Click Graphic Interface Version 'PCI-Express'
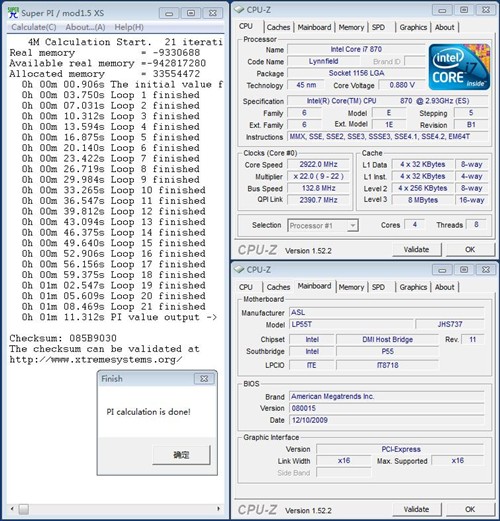This screenshot has width=500, height=521. (400, 449)
